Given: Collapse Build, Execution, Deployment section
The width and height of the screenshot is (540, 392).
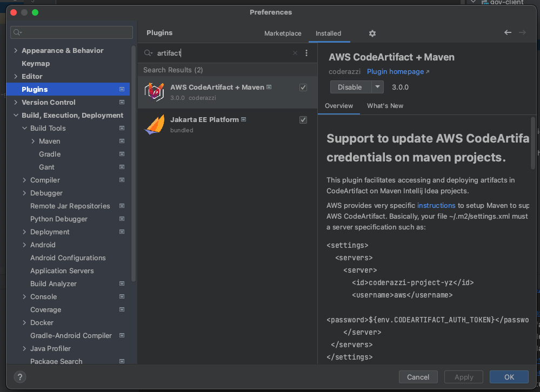Looking at the screenshot, I should click(16, 115).
